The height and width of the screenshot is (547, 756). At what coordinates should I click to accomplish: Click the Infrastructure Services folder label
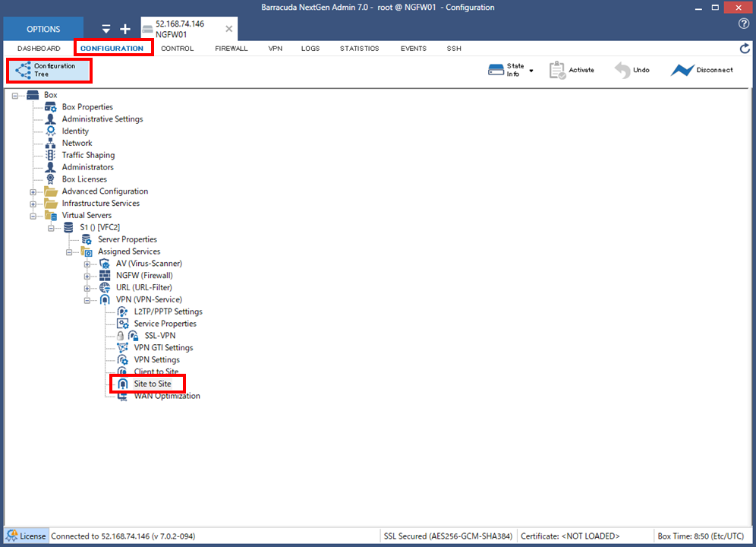[x=101, y=204]
